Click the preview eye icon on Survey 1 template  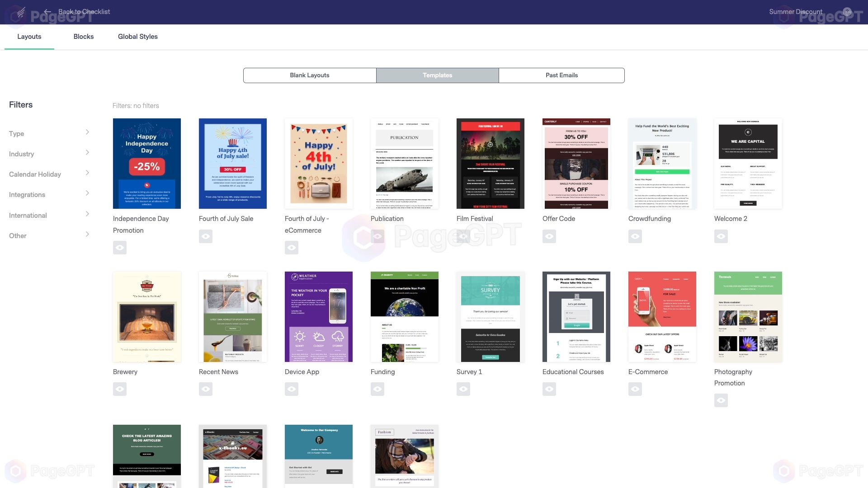(463, 389)
